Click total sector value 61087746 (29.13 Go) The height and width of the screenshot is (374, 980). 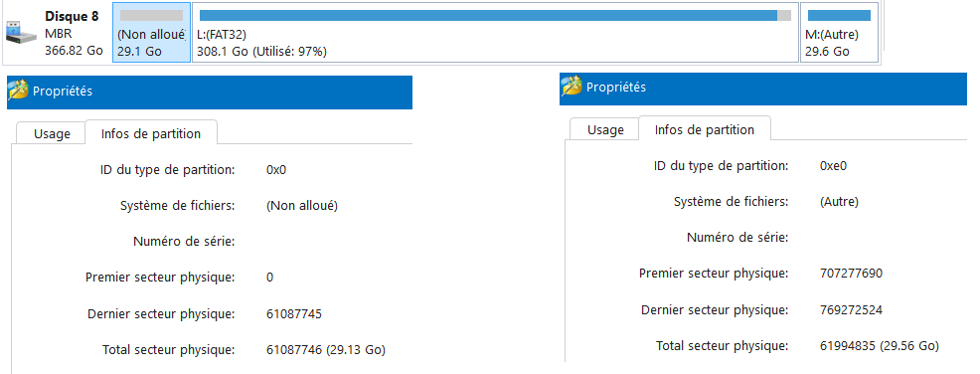[x=326, y=350]
